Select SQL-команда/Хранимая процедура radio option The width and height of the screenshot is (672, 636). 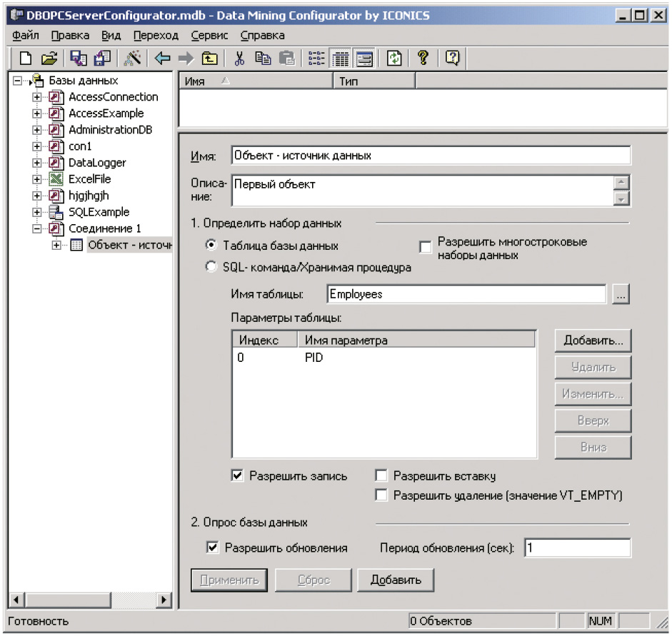tap(211, 267)
